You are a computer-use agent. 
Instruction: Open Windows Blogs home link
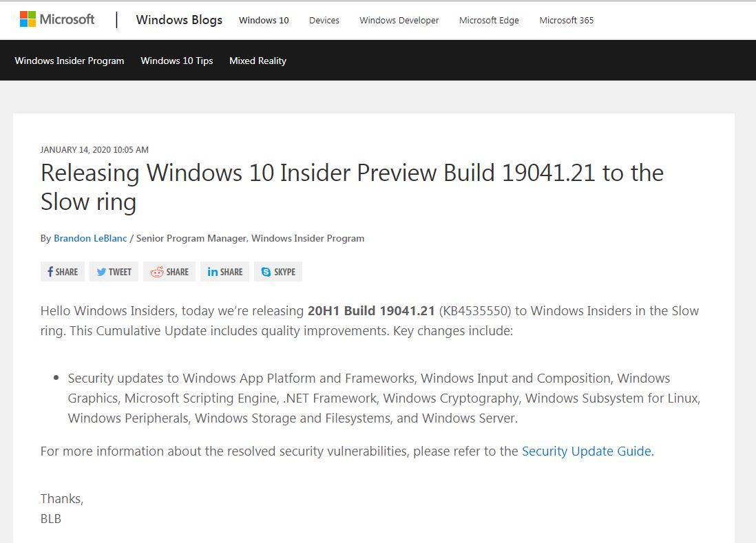(x=179, y=20)
